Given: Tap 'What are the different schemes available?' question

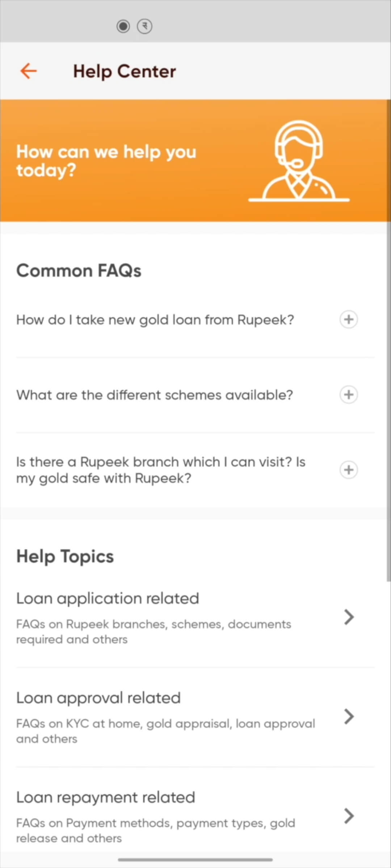Looking at the screenshot, I should 155,395.
